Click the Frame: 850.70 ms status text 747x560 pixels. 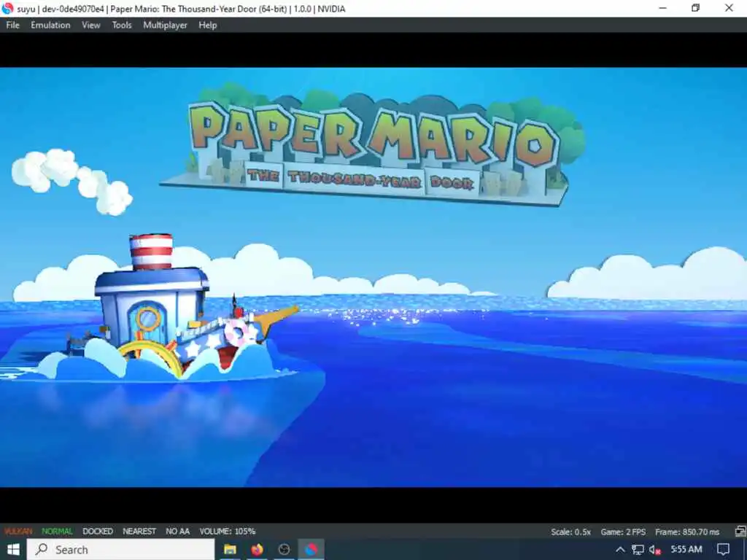(x=687, y=532)
